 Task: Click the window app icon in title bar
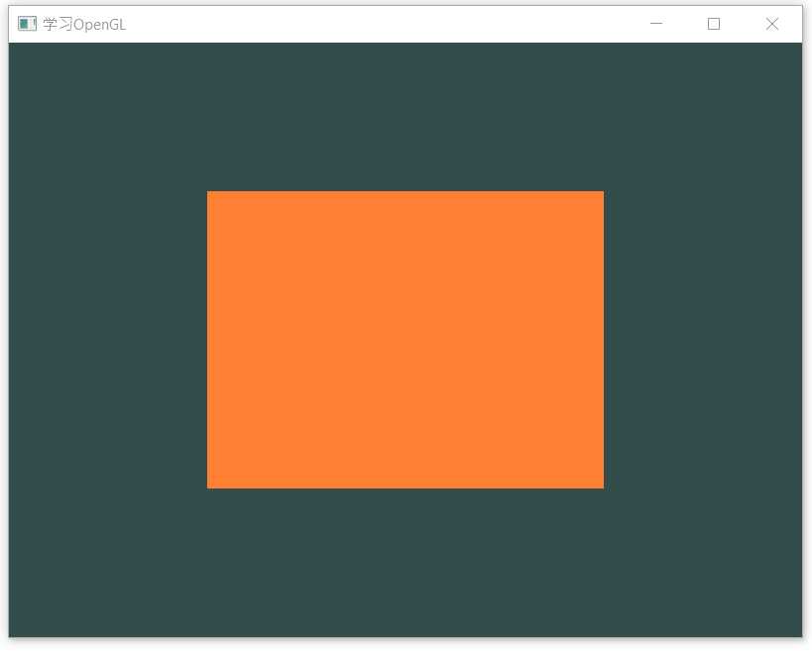click(x=27, y=24)
